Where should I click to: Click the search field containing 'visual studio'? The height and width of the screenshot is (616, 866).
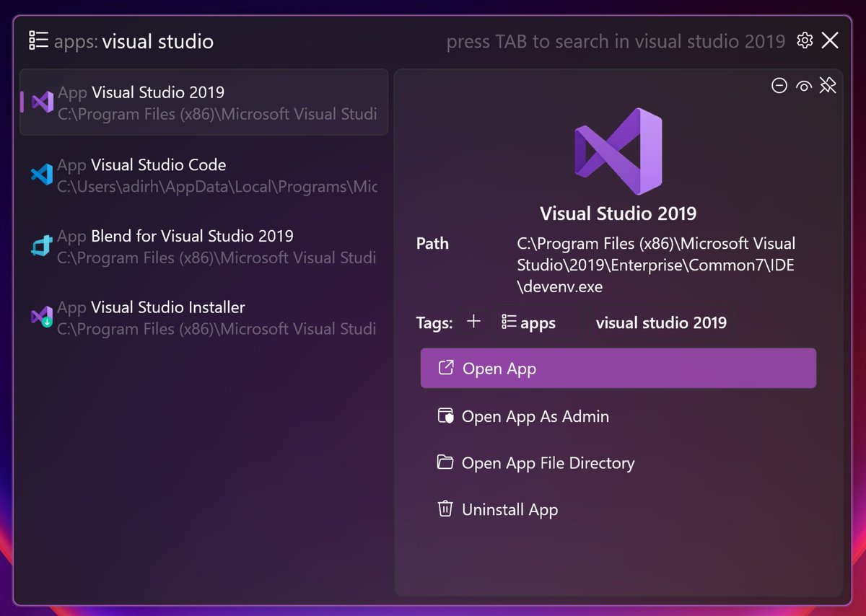(x=157, y=41)
